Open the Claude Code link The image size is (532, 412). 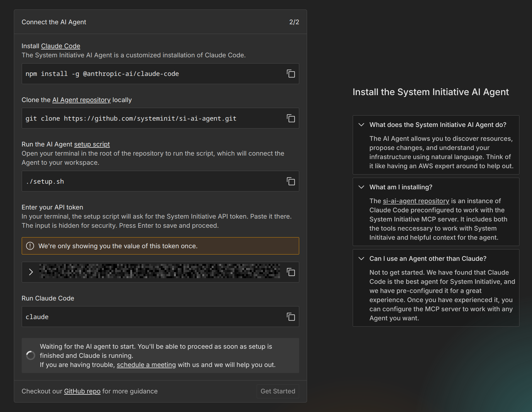60,46
